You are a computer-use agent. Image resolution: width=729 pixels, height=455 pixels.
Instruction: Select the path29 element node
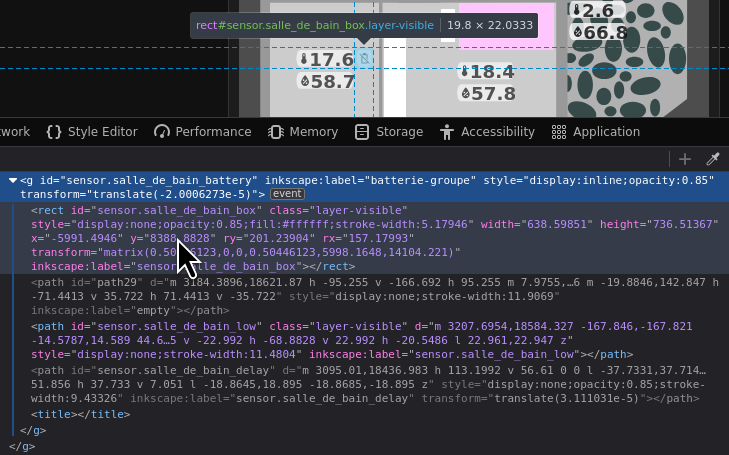364,296
